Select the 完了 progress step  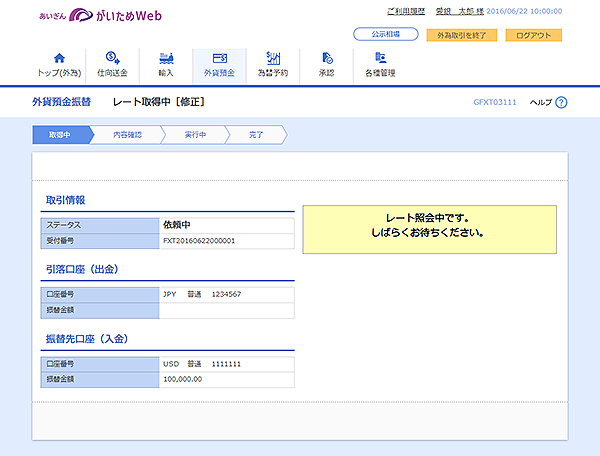pos(256,135)
